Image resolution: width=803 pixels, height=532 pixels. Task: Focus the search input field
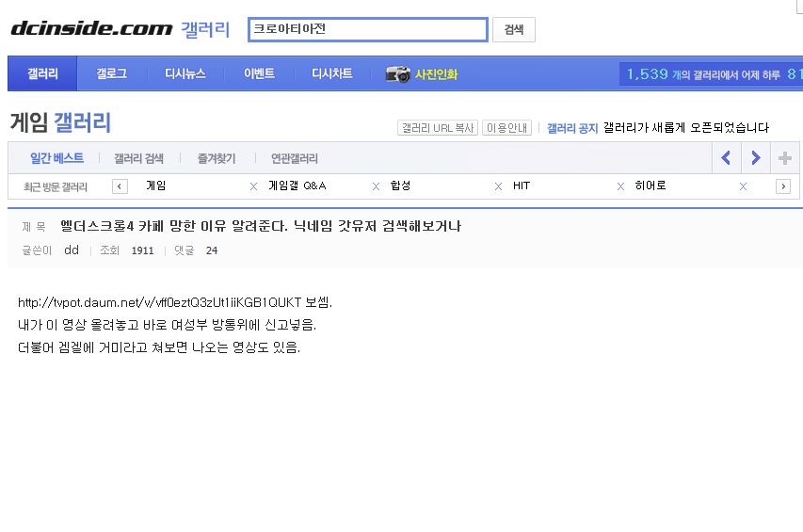368,29
